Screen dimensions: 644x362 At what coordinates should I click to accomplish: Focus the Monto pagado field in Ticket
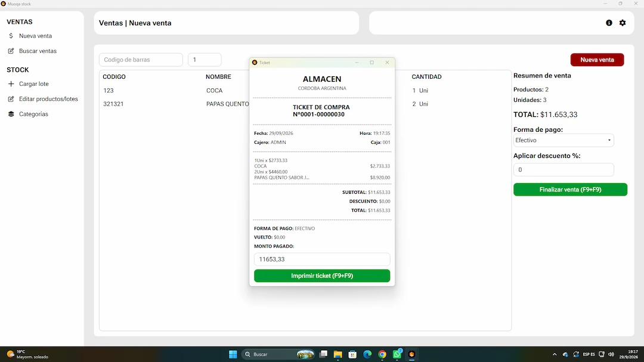pyautogui.click(x=322, y=259)
